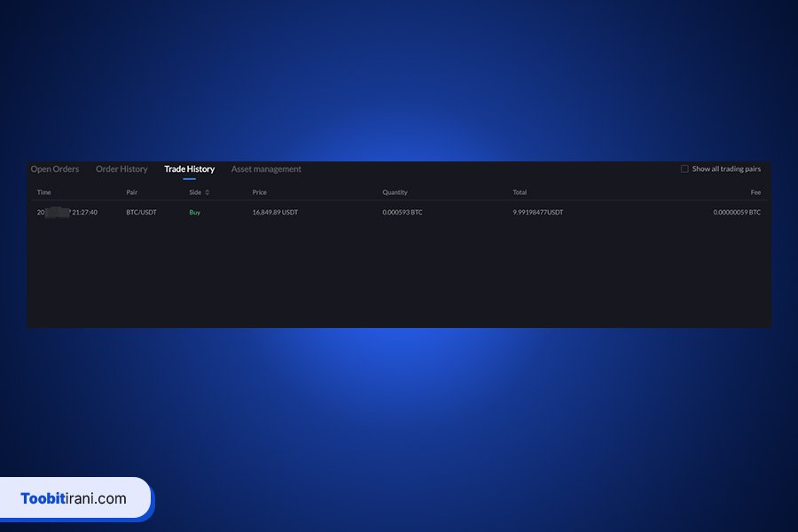The image size is (798, 532).
Task: Click the Fee column header
Action: (x=755, y=192)
